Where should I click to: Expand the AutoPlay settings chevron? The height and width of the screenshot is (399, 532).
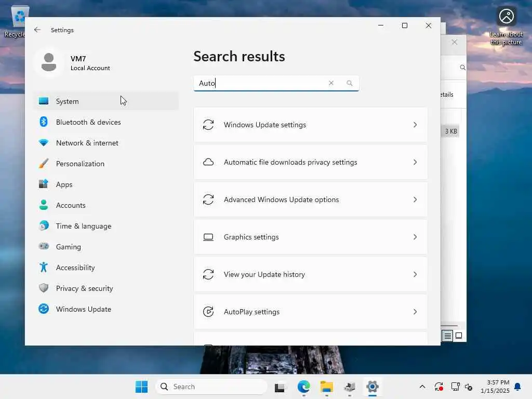click(415, 312)
